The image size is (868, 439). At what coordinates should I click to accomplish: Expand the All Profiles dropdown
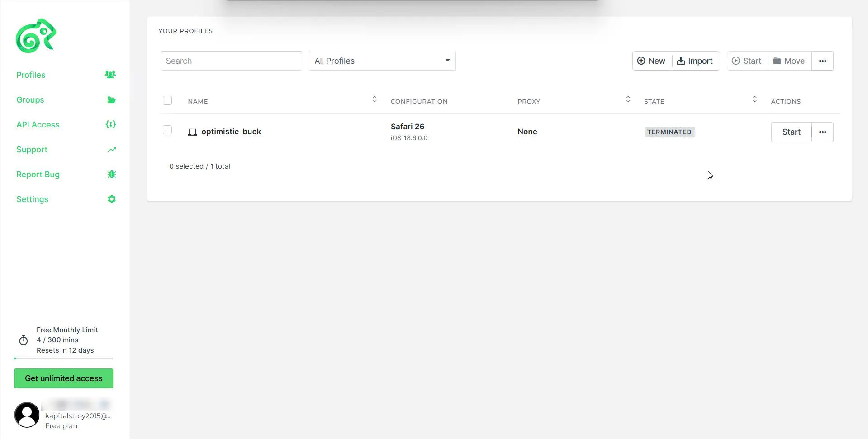(x=382, y=61)
